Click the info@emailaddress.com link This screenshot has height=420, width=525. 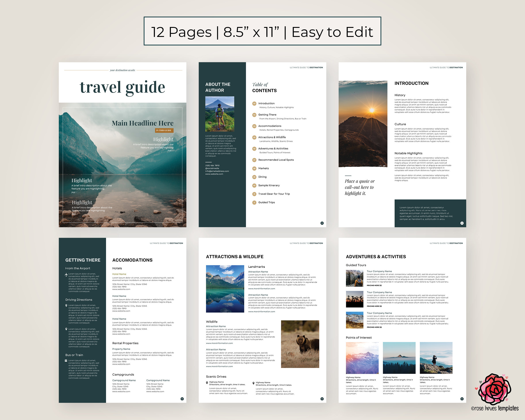point(217,171)
